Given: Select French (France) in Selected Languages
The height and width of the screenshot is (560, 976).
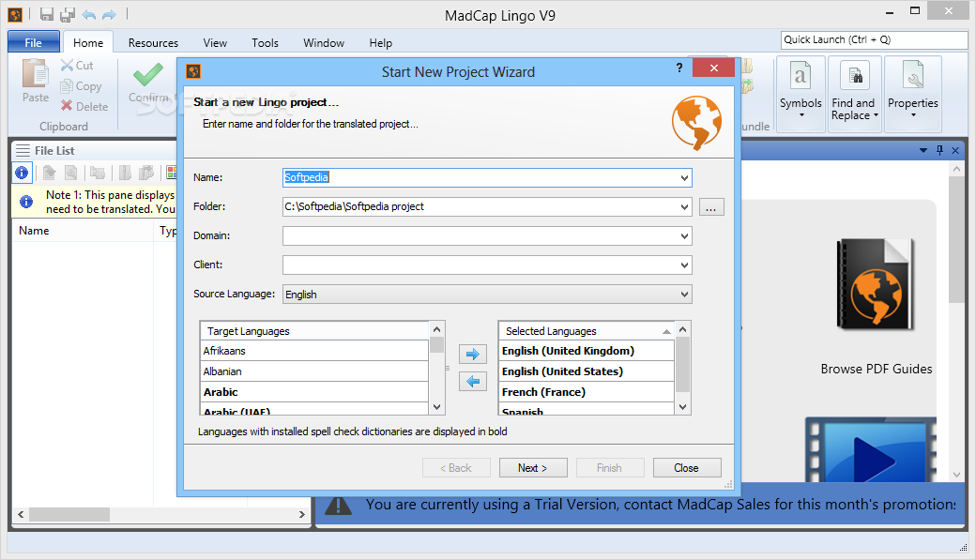Looking at the screenshot, I should click(x=587, y=392).
